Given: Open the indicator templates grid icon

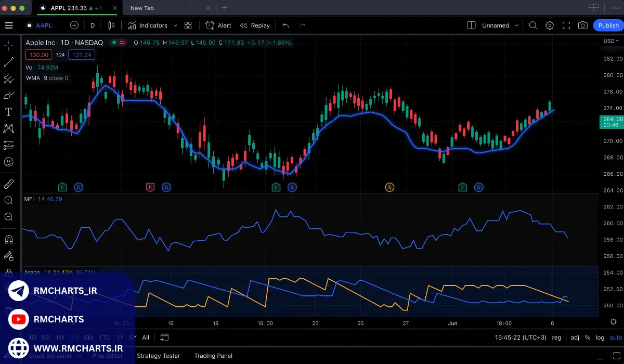Looking at the screenshot, I should coord(188,25).
